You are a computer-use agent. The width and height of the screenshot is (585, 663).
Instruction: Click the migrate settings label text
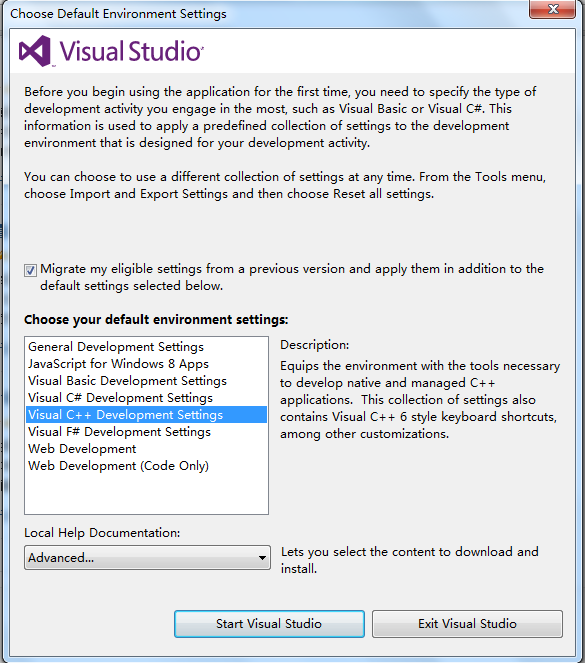pyautogui.click(x=292, y=277)
